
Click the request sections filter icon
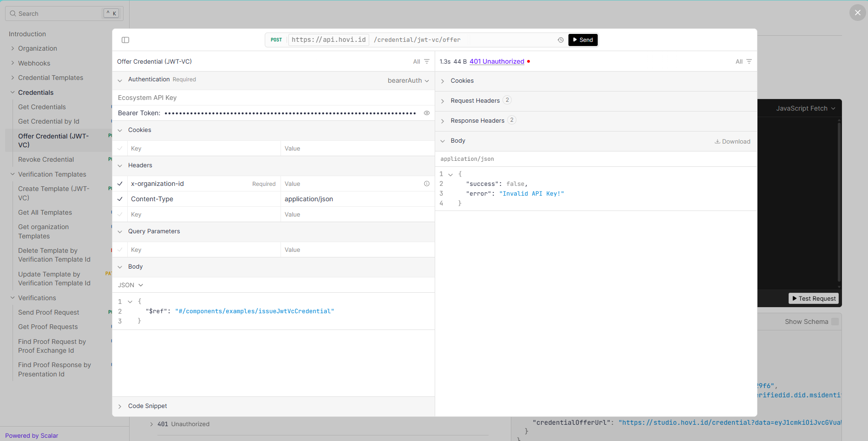(x=426, y=61)
